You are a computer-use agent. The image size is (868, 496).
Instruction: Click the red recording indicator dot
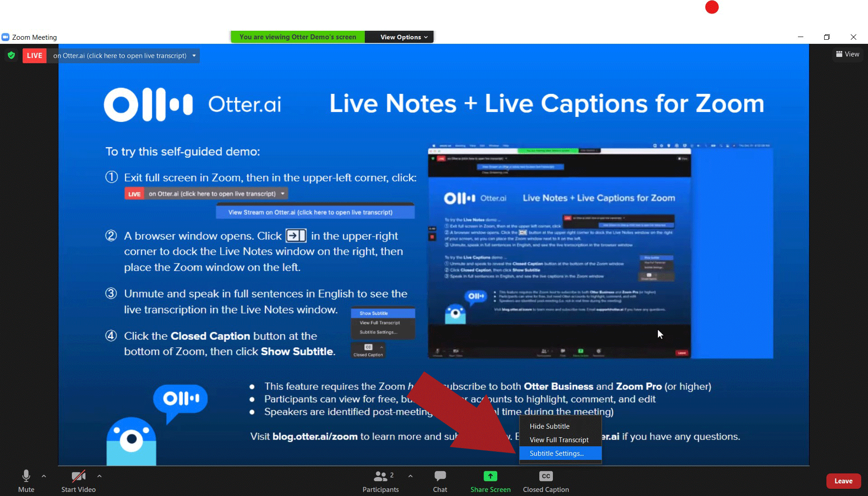tap(712, 7)
